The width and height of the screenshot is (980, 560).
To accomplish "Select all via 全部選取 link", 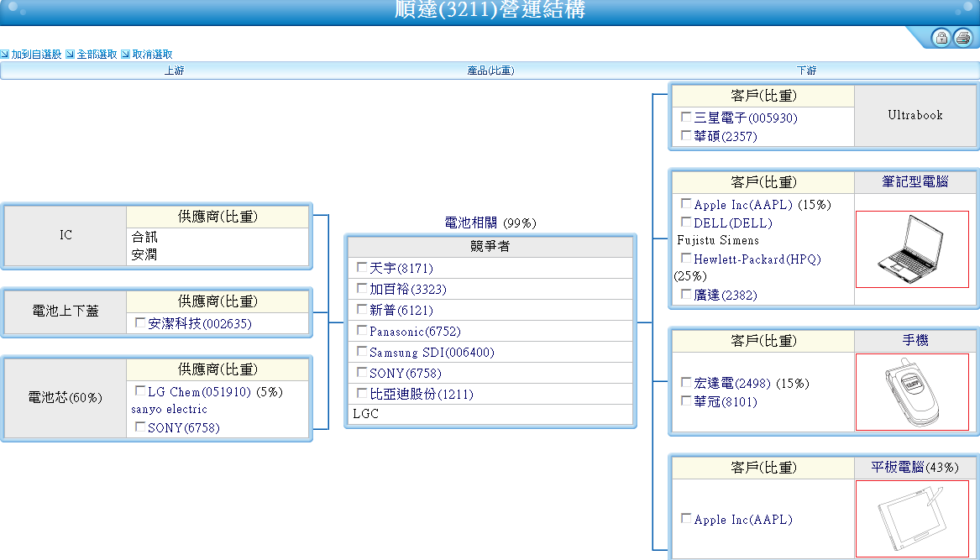I will click(97, 55).
